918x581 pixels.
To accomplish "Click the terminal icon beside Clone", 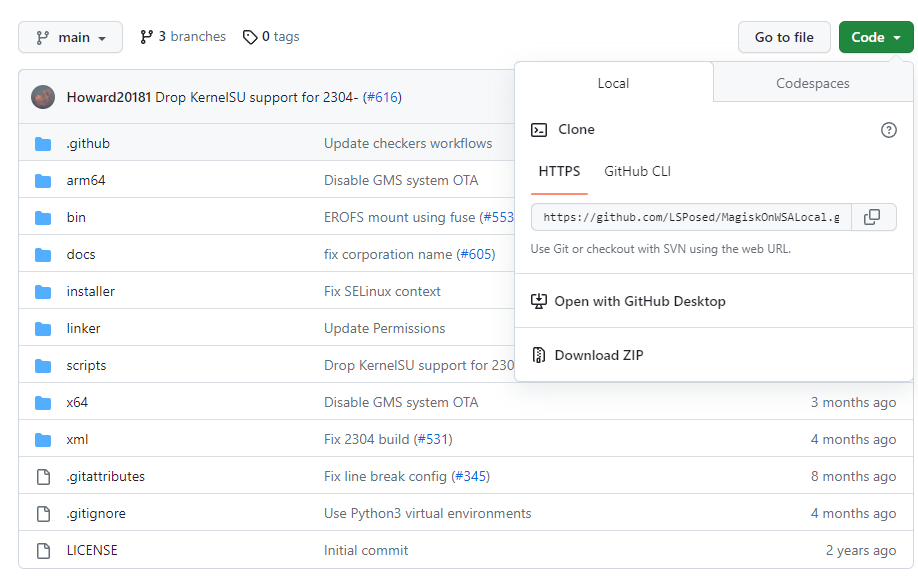I will pos(539,130).
